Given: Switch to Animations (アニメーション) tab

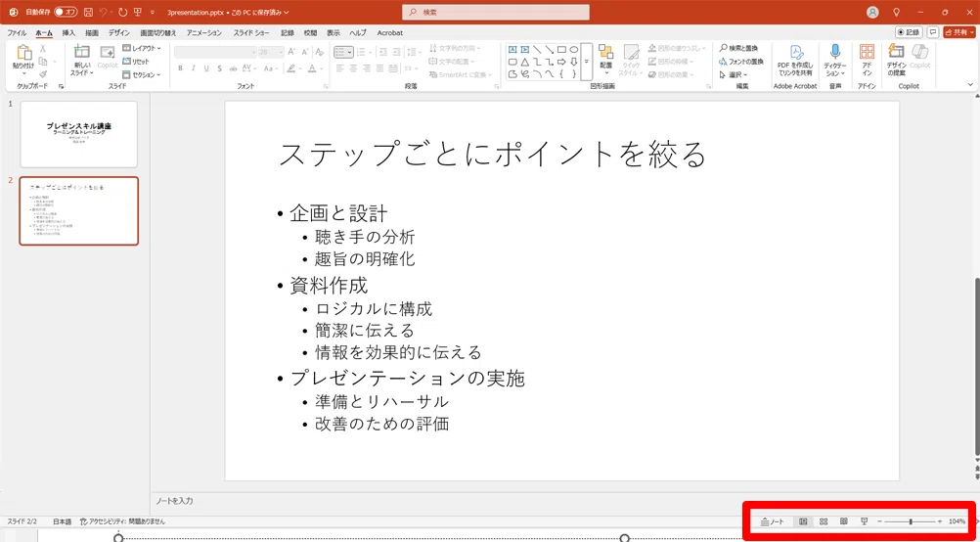Looking at the screenshot, I should pos(203,32).
